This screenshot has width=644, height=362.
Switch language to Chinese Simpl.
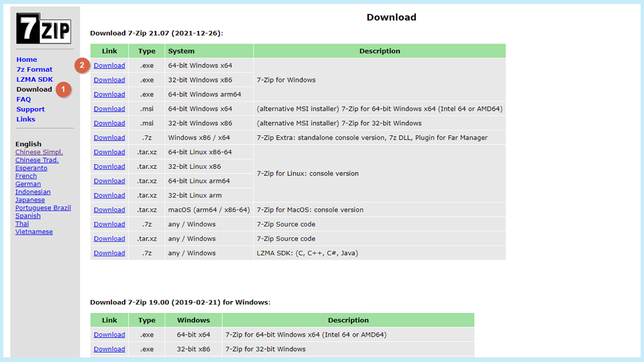pyautogui.click(x=39, y=152)
